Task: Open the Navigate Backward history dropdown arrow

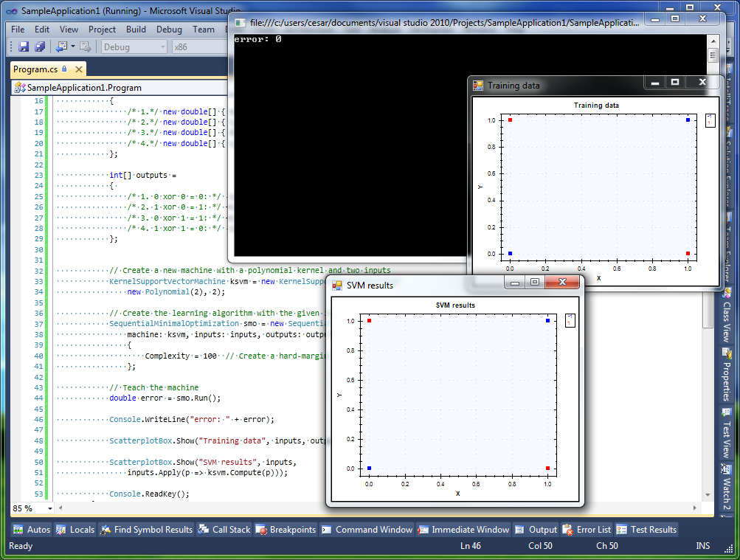Action: pos(72,47)
